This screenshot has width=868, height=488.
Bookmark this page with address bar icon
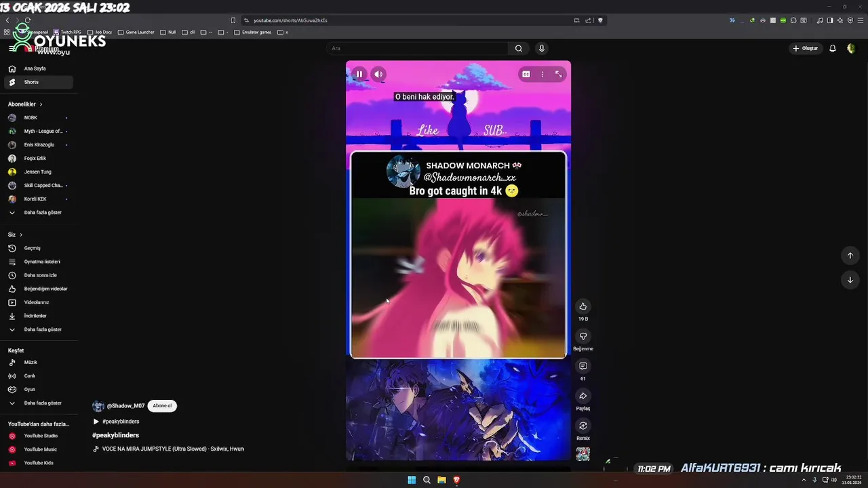233,20
